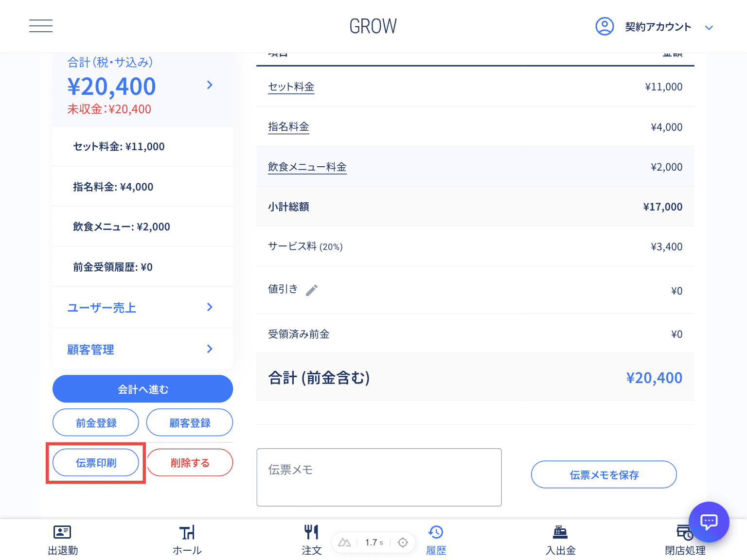Click the account profile avatar icon
Screen dimensions: 747x560
[x=605, y=26]
